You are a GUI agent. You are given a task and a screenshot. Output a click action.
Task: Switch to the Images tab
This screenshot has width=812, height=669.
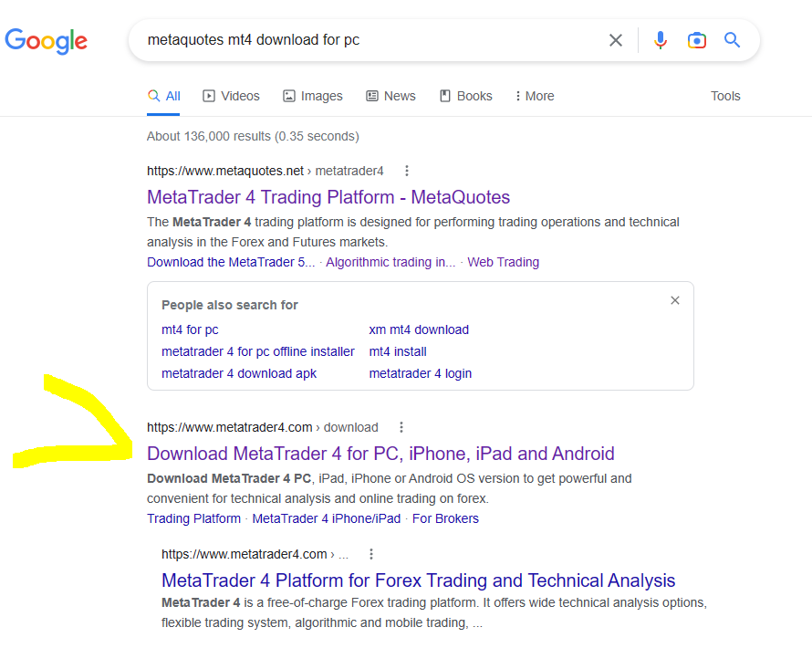(313, 96)
